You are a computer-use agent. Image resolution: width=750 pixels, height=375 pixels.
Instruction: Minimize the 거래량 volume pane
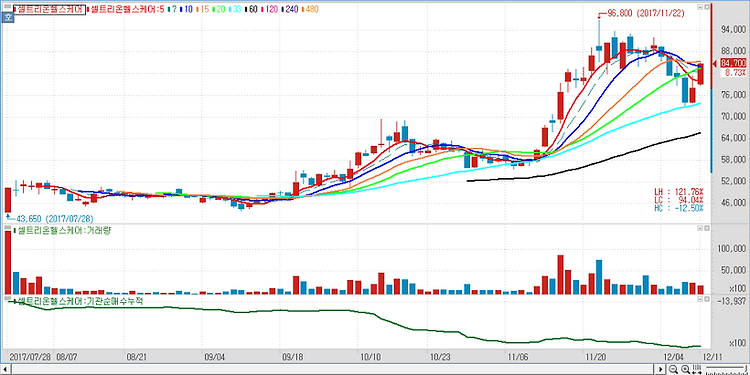pyautogui.click(x=700, y=229)
